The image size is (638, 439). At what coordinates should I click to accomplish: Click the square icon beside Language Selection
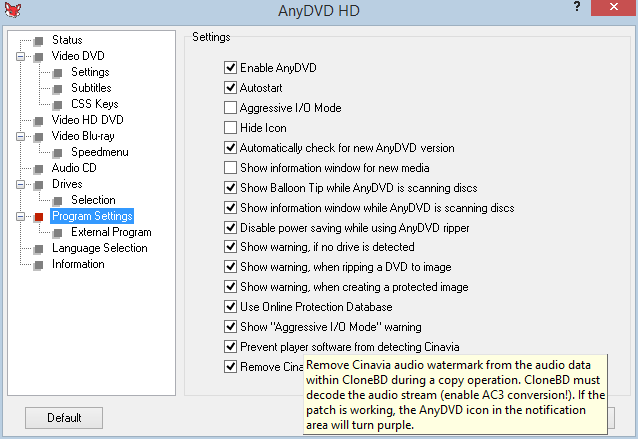pyautogui.click(x=39, y=249)
